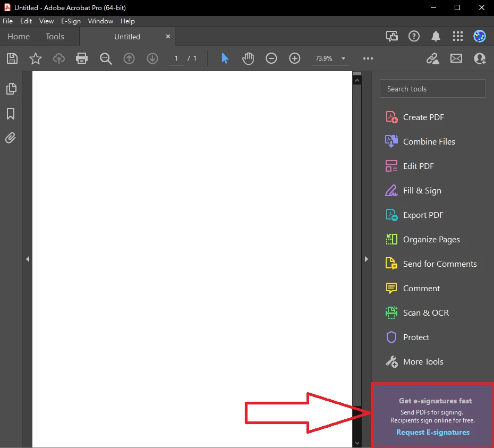Activate the Hand pan tool
This screenshot has width=494, height=448.
pyautogui.click(x=248, y=58)
